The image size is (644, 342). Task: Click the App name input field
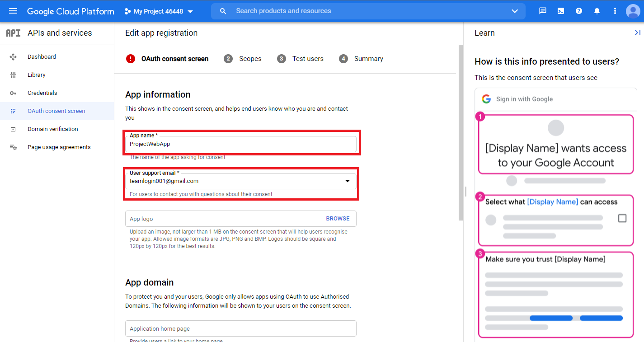click(x=241, y=144)
